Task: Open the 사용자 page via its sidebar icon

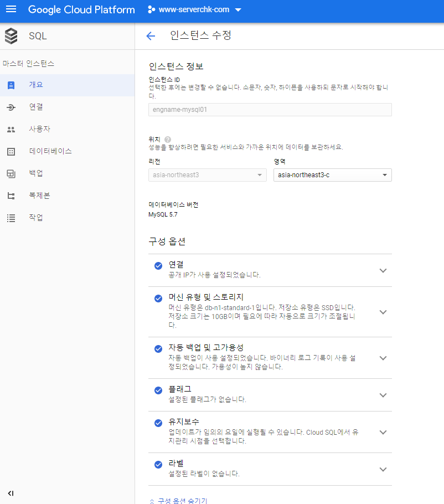Action: pos(11,128)
